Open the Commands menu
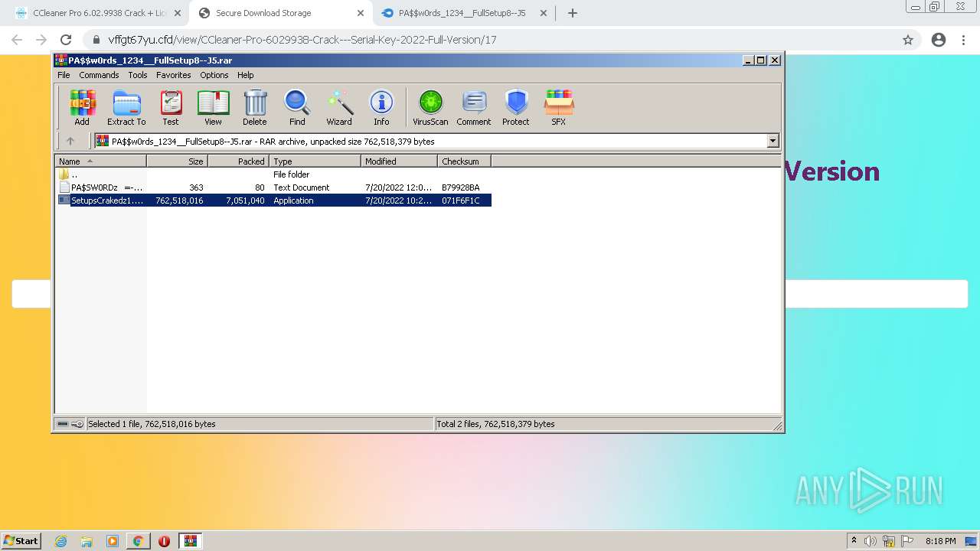980x551 pixels. (x=99, y=75)
